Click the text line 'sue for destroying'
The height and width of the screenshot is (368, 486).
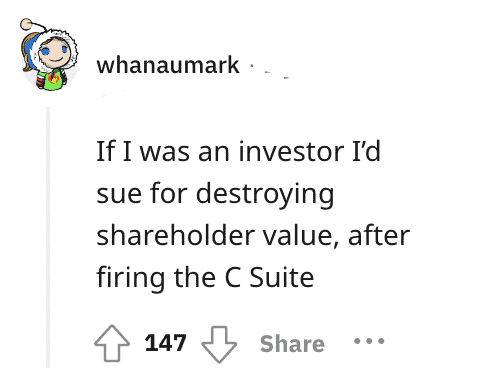pyautogui.click(x=215, y=194)
